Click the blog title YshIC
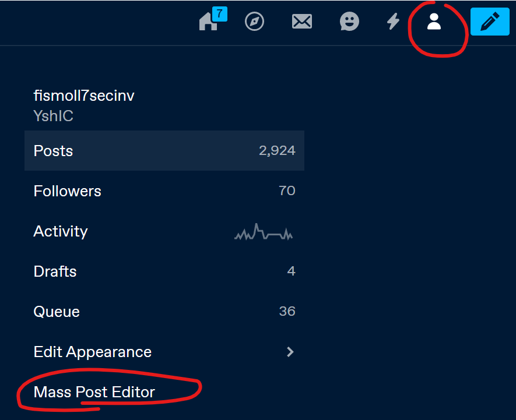 [53, 116]
